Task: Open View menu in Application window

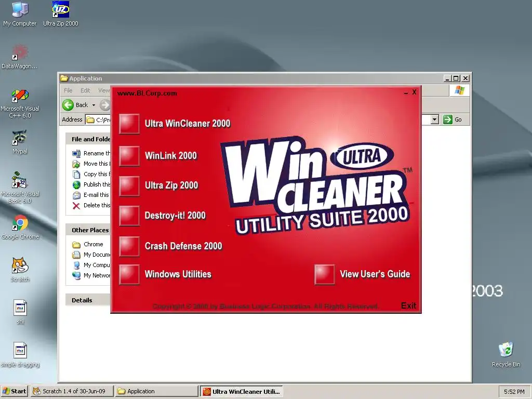Action: tap(104, 90)
